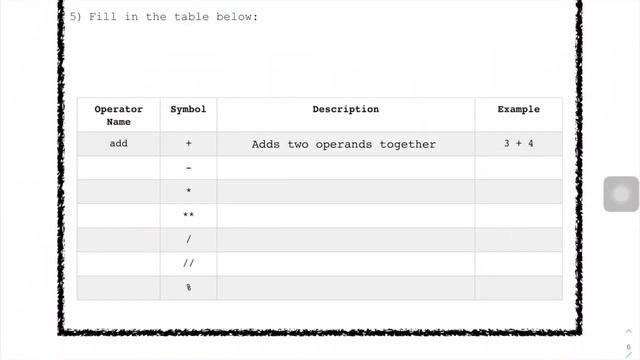Click the Example cell in the double slash row
The image size is (640, 360).
coord(518,264)
